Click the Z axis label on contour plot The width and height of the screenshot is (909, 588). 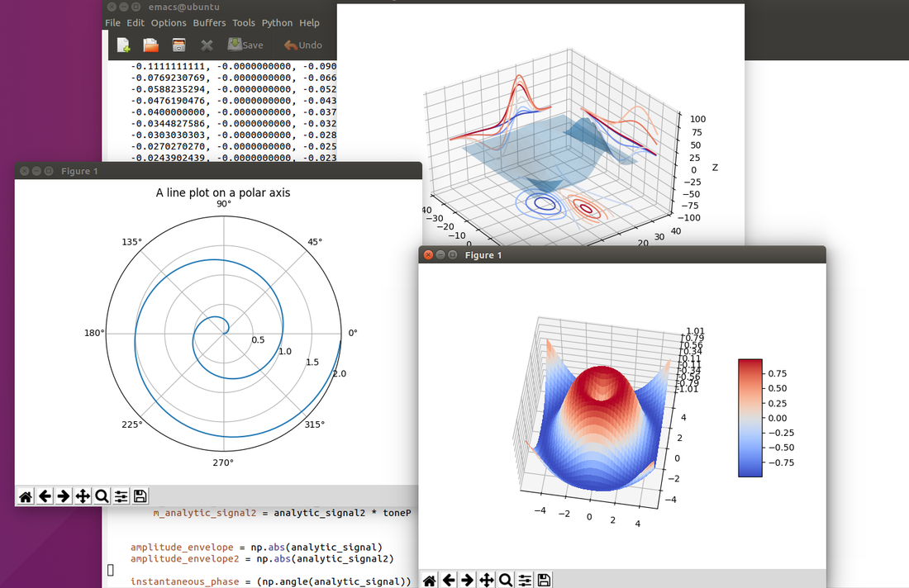[715, 168]
